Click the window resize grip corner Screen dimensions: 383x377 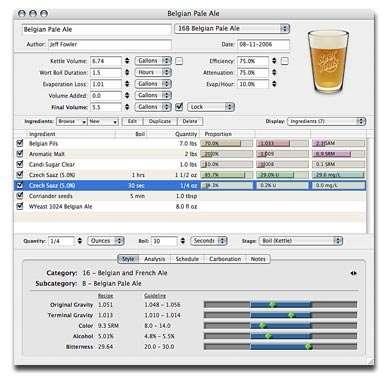point(369,361)
